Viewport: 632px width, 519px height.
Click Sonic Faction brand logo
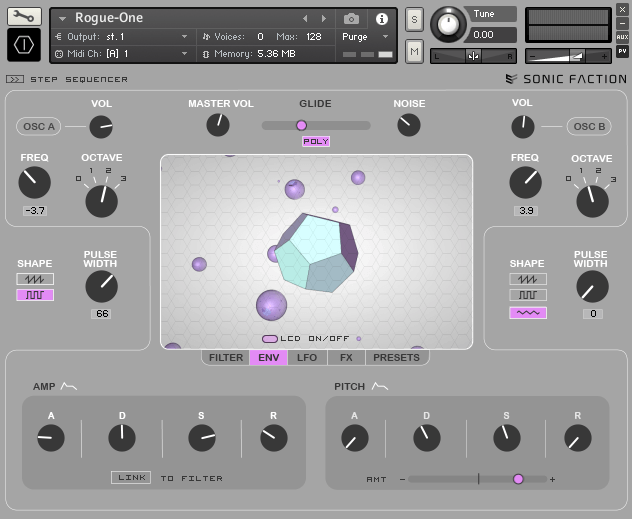[x=567, y=79]
